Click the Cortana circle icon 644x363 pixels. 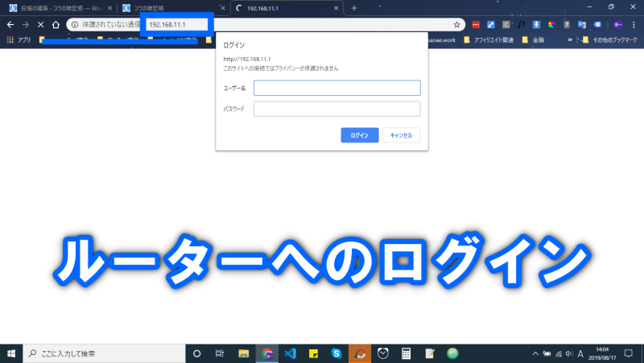pos(196,353)
